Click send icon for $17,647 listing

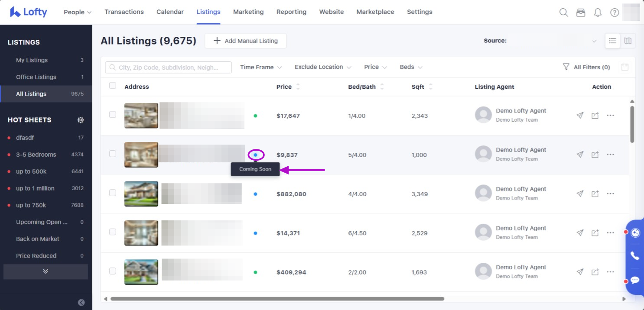[580, 115]
